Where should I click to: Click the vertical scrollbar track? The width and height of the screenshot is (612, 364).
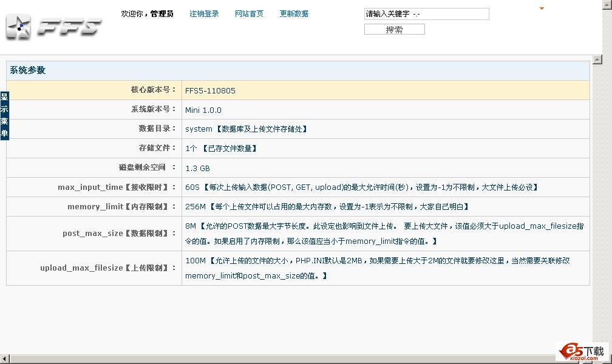(597, 206)
